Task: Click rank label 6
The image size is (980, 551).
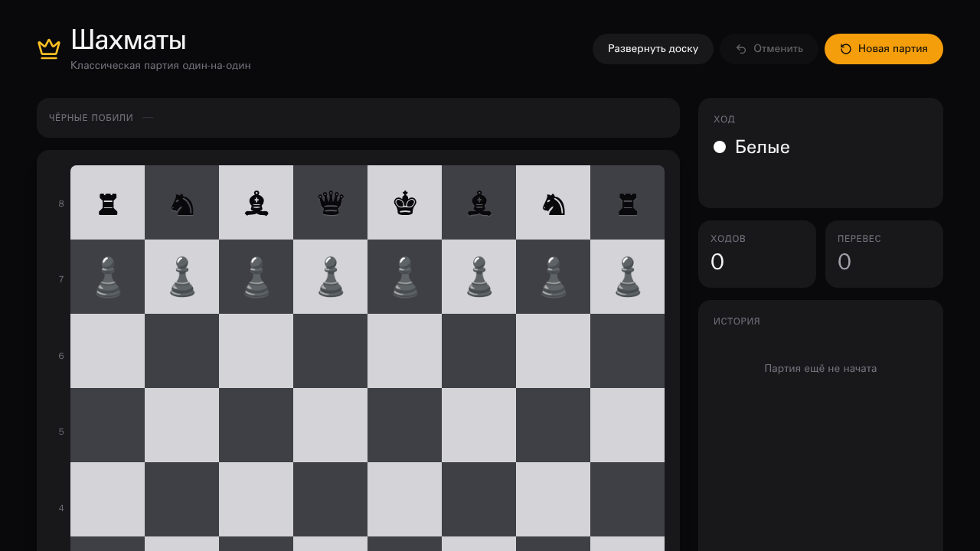Action: click(x=61, y=356)
